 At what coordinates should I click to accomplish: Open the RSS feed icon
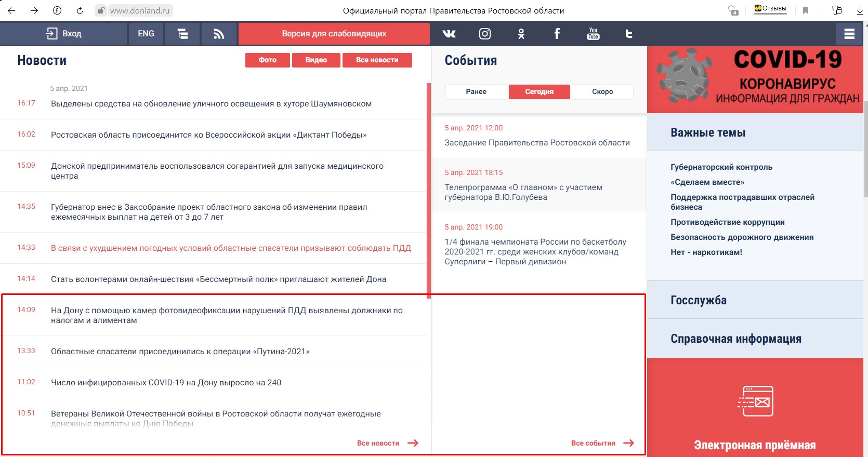tap(219, 34)
